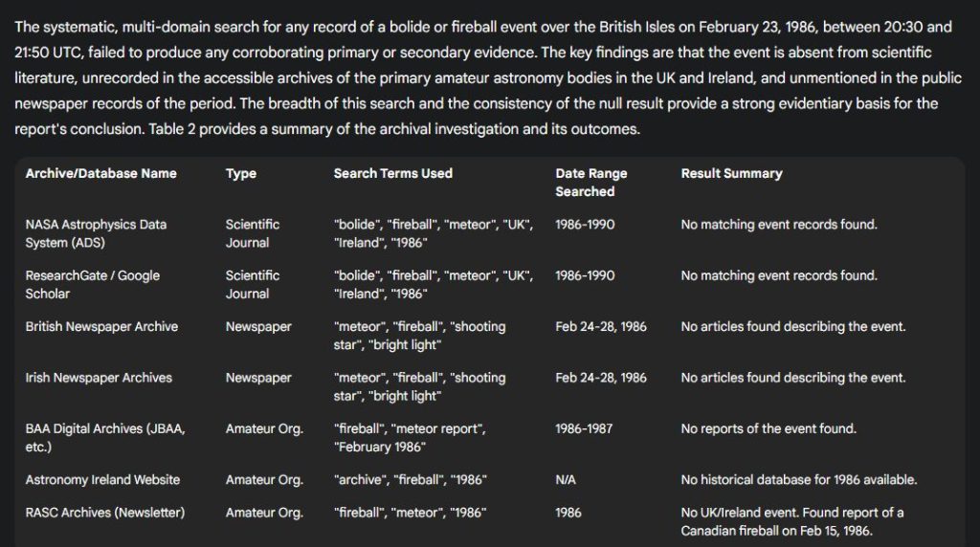Click the Archive/Database Name column header
Image resolution: width=980 pixels, height=547 pixels.
coord(100,174)
